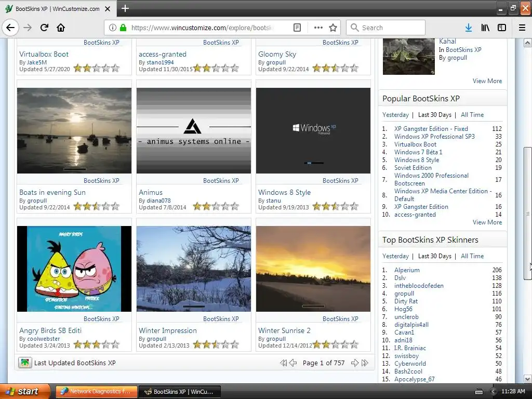Open Soviet Edition popular link
532x399 pixels.
(x=413, y=168)
